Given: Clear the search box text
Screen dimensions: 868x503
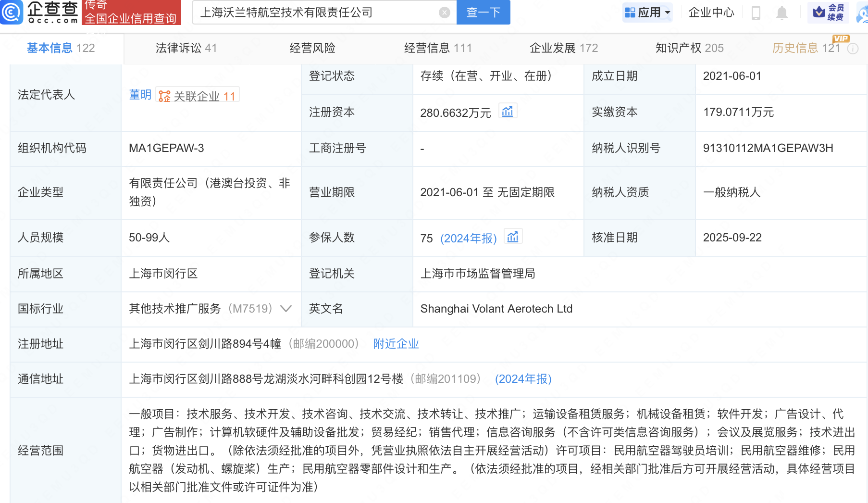Looking at the screenshot, I should click(x=445, y=13).
